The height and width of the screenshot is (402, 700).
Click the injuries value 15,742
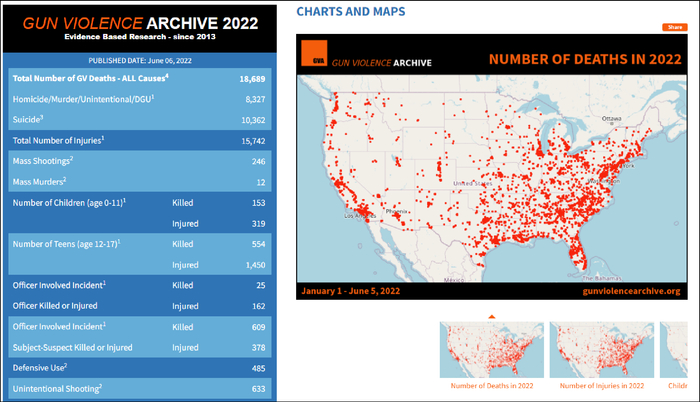coord(253,141)
